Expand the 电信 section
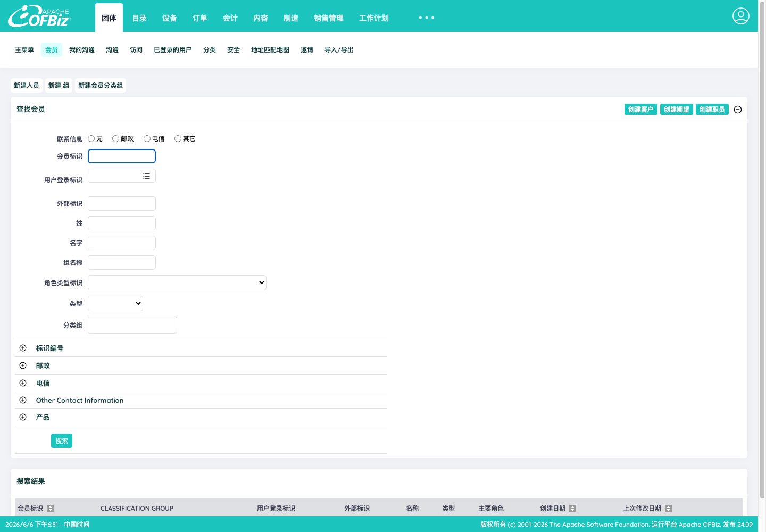 coord(23,383)
